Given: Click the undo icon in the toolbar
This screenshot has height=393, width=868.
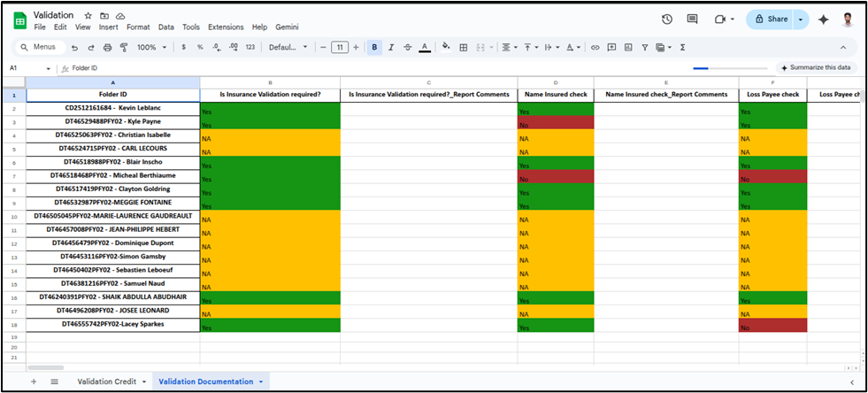Looking at the screenshot, I should (x=76, y=47).
